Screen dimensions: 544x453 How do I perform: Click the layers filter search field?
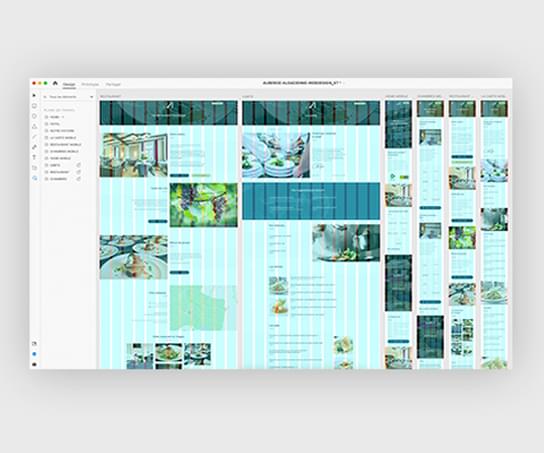(x=68, y=97)
